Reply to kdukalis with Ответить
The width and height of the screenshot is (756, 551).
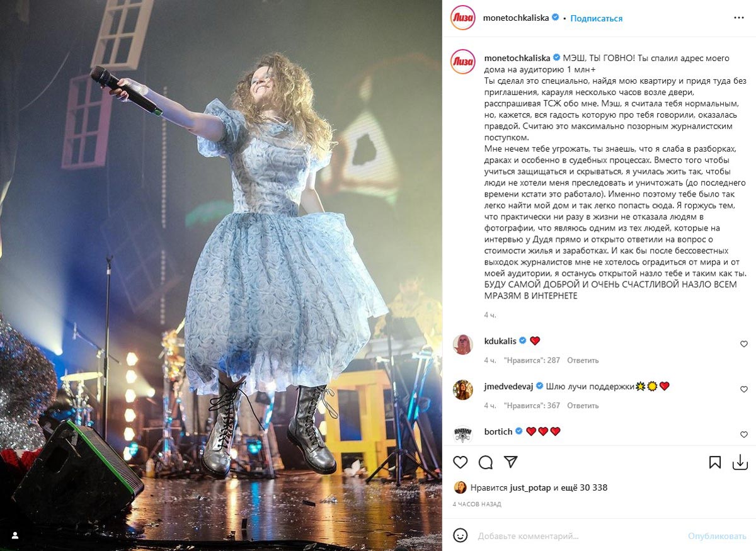pos(583,360)
